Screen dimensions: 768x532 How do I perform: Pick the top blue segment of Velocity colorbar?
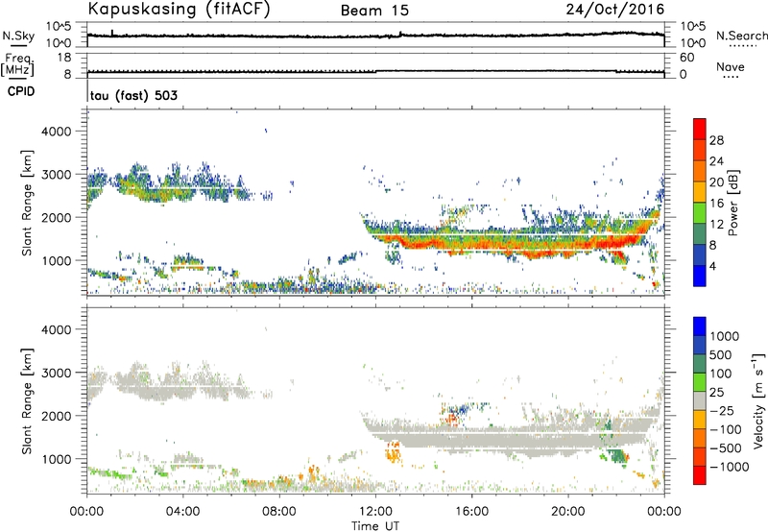(700, 326)
